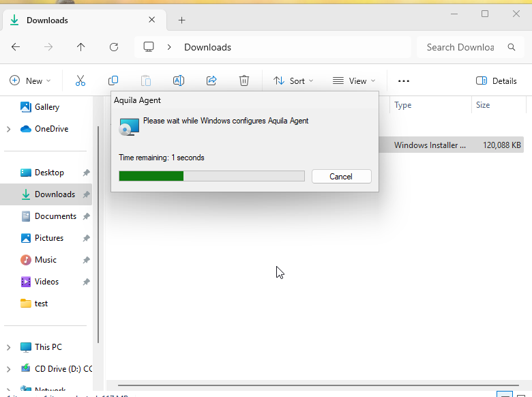This screenshot has width=532, height=397.
Task: Toggle the Details pane
Action: [496, 80]
